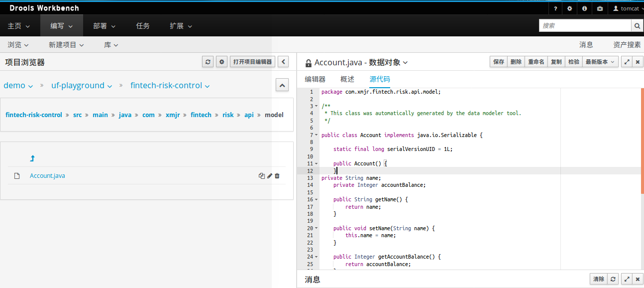Maximize the messages panel

point(627,279)
